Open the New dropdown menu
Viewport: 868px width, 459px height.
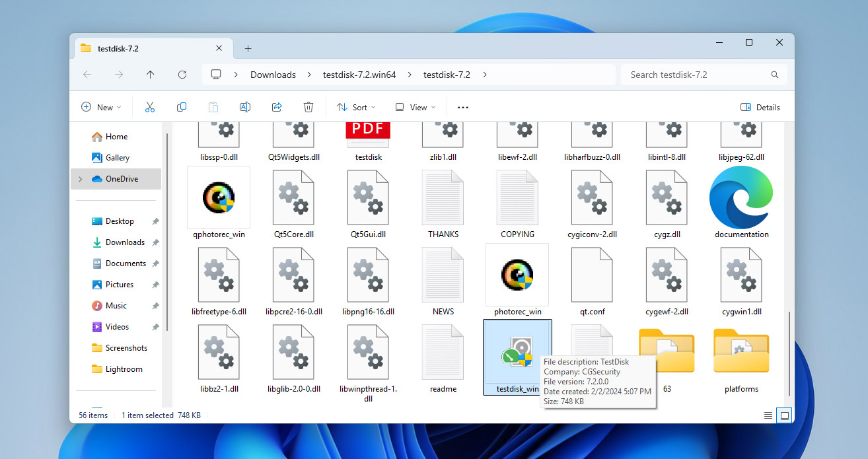point(101,107)
